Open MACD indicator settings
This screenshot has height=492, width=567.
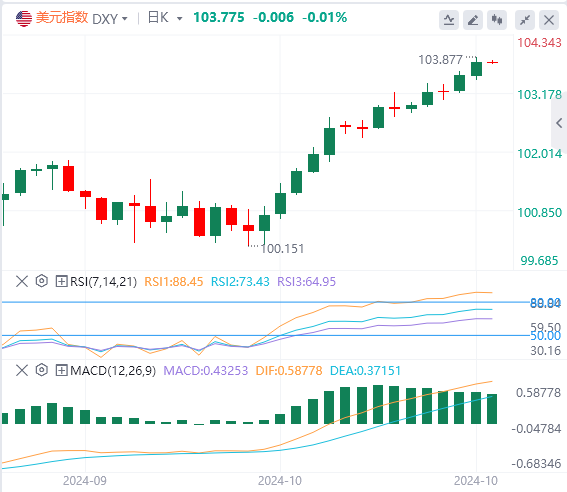coord(42,370)
